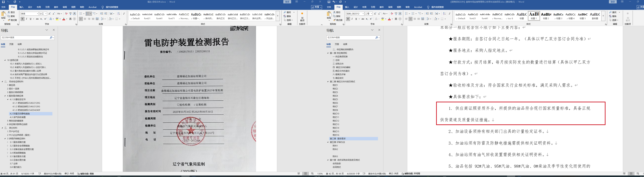Apply enclosed character in right Word window
This screenshot has width=644, height=177.
[400, 19]
